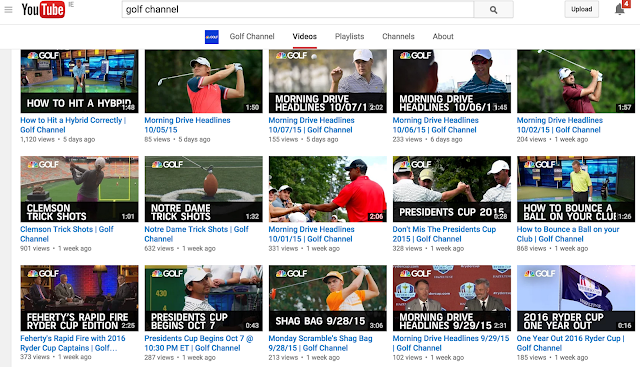
Task: Click the Golf Channel avatar icon
Action: (x=212, y=37)
